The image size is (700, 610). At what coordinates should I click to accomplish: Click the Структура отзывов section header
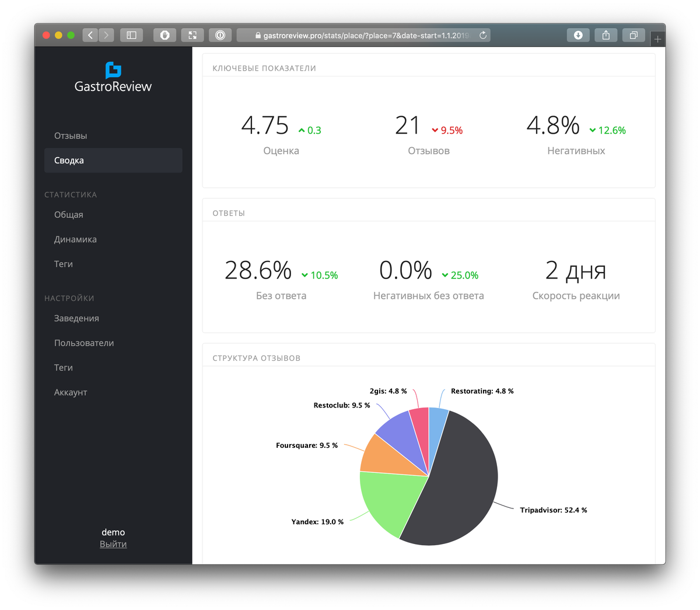257,358
